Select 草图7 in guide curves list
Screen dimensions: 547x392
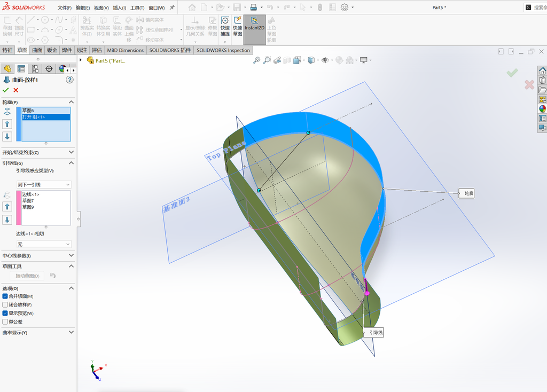click(46, 200)
